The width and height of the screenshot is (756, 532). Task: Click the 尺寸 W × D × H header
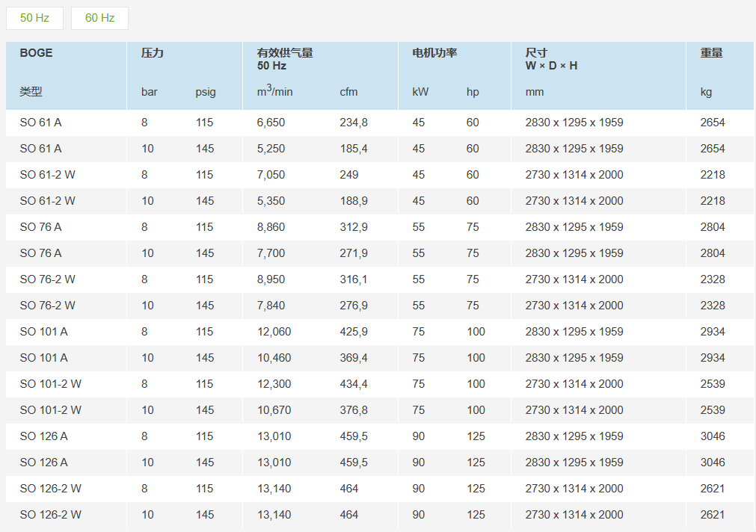(551, 59)
